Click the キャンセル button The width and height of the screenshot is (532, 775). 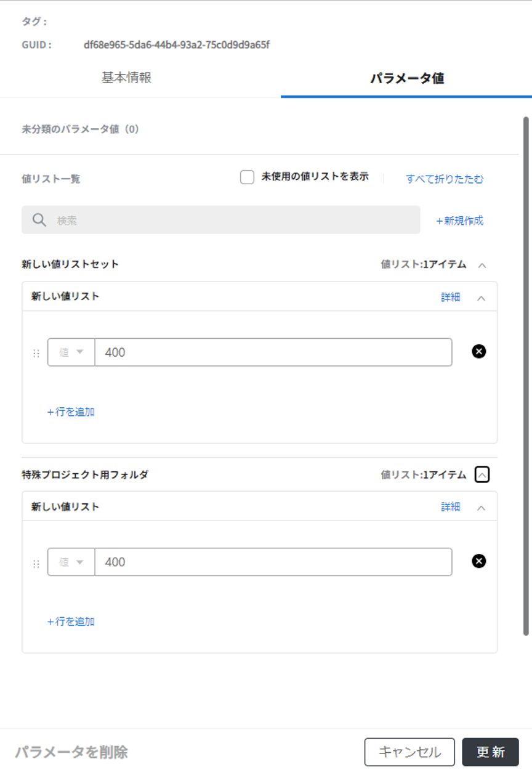click(x=409, y=752)
